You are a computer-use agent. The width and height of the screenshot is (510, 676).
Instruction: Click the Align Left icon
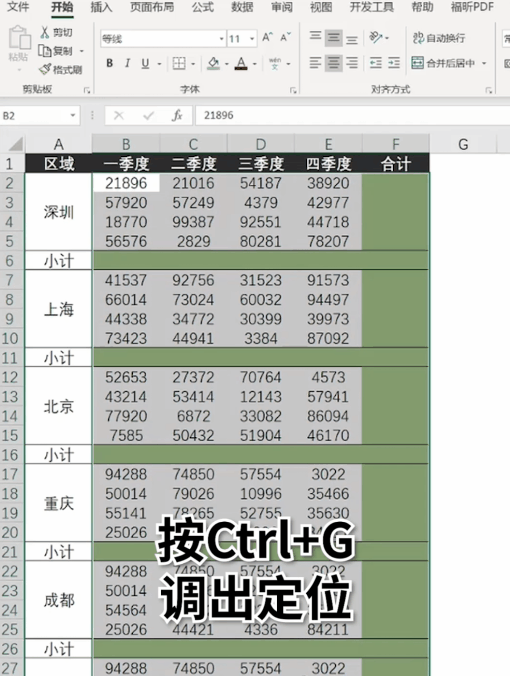click(315, 63)
